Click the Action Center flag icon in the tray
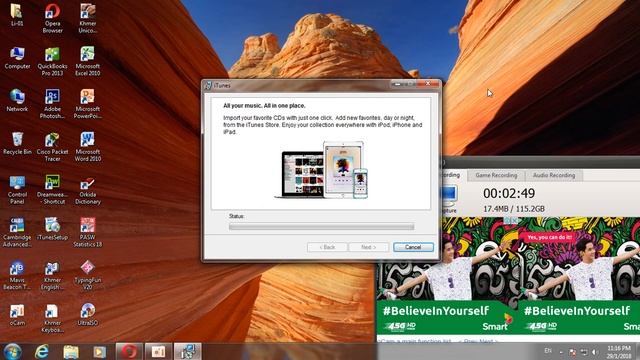The width and height of the screenshot is (640, 360). [573, 352]
